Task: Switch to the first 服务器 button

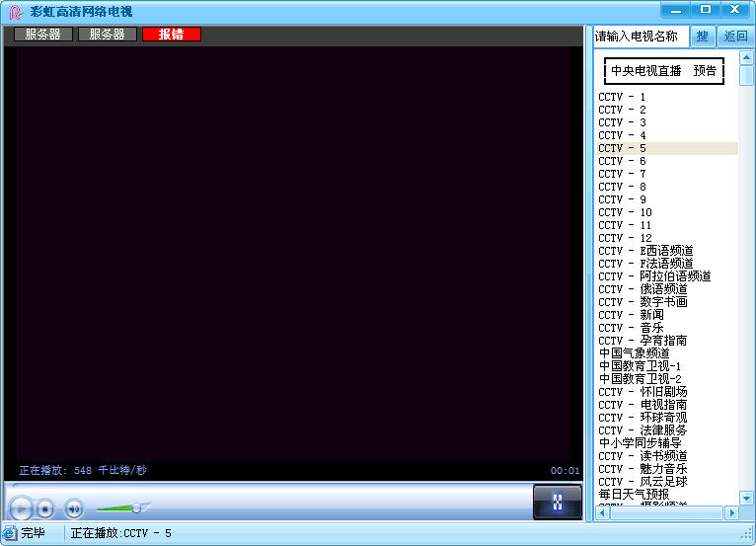Action: [43, 35]
